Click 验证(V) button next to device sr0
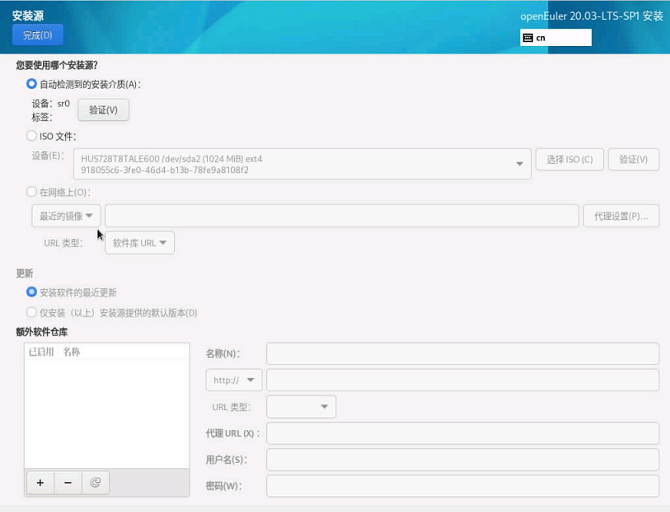Image resolution: width=670 pixels, height=512 pixels. click(104, 110)
